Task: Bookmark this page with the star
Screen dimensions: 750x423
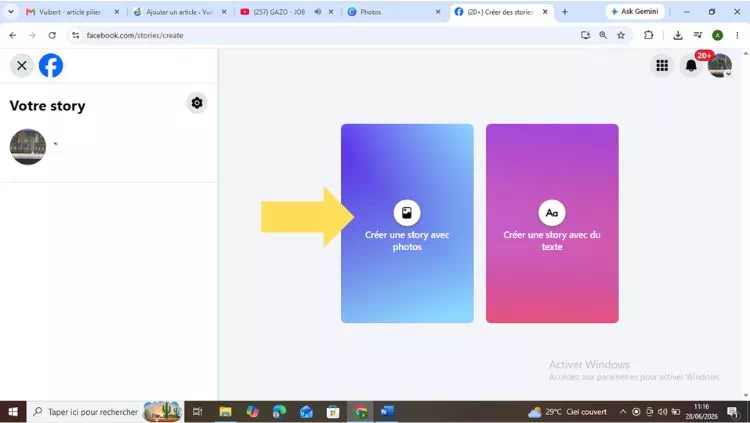Action: (621, 35)
